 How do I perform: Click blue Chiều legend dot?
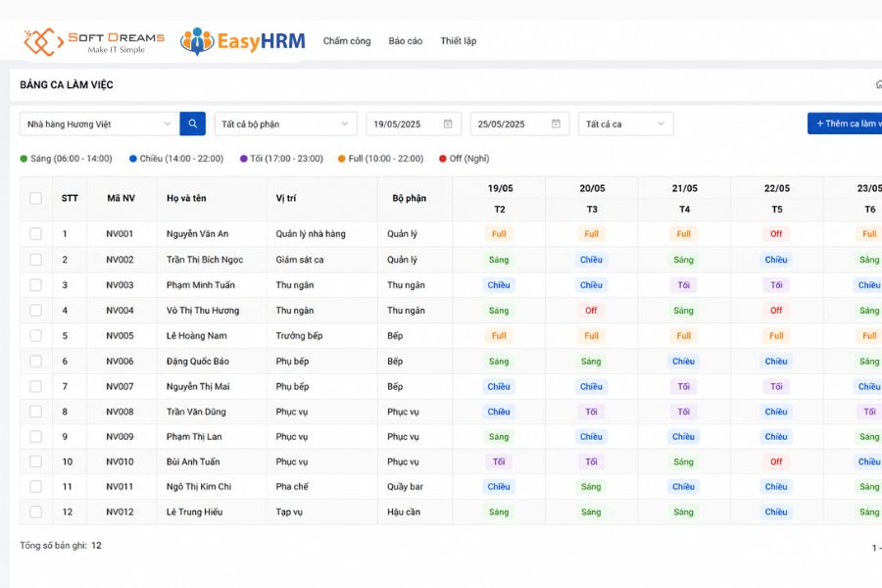coord(132,159)
